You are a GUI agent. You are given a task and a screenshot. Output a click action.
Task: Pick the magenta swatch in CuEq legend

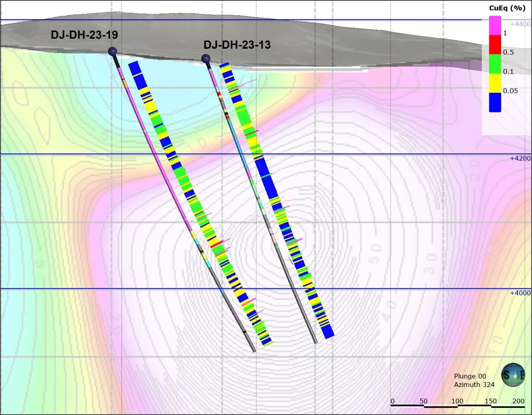point(495,26)
